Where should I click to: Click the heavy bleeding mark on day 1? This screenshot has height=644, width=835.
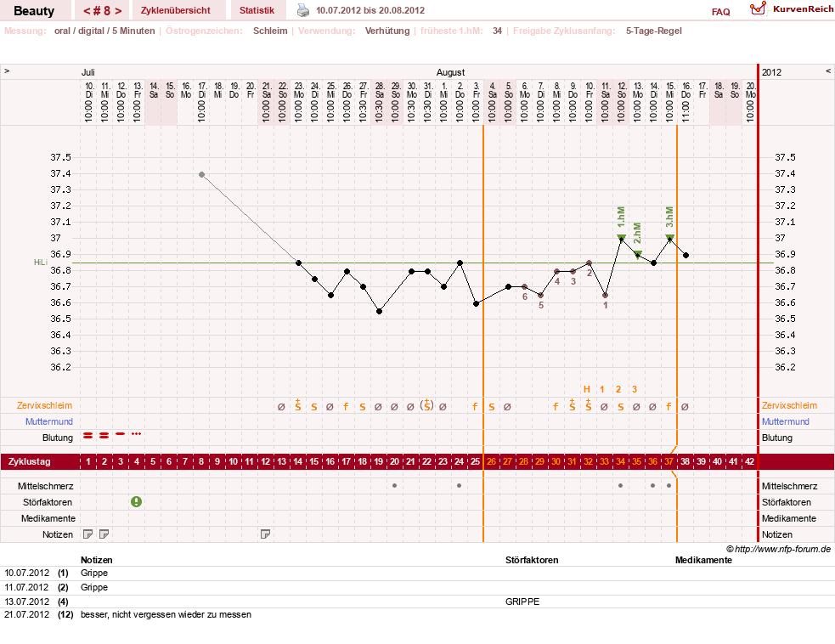click(x=87, y=435)
